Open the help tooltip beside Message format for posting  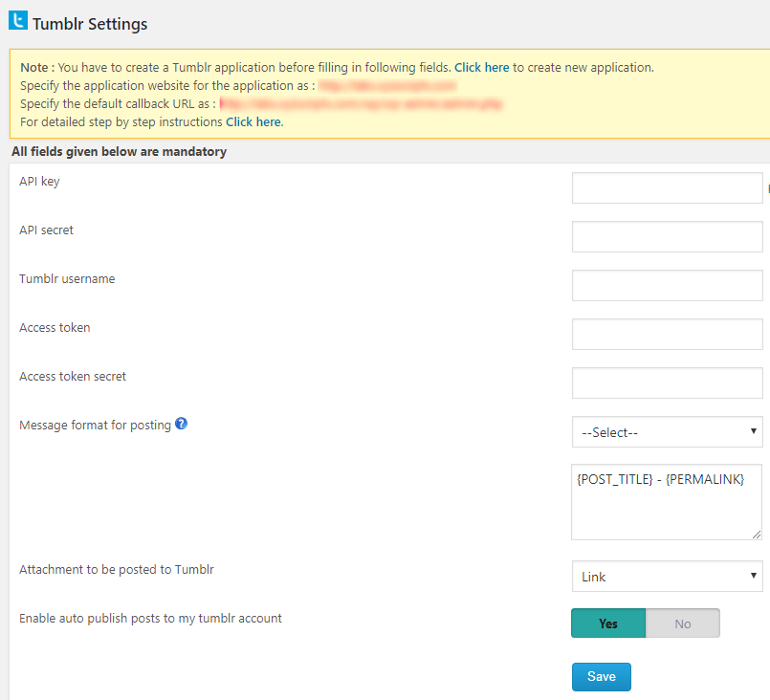pyautogui.click(x=181, y=424)
